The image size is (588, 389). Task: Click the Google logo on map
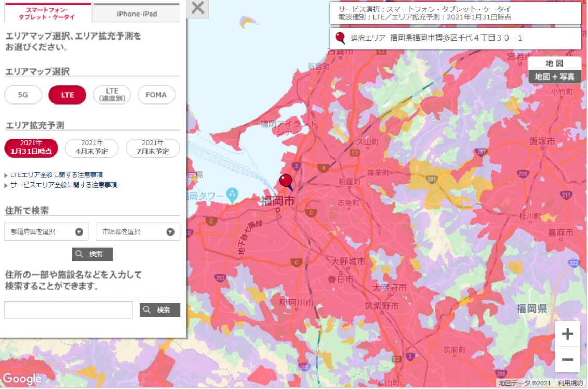[x=22, y=379]
